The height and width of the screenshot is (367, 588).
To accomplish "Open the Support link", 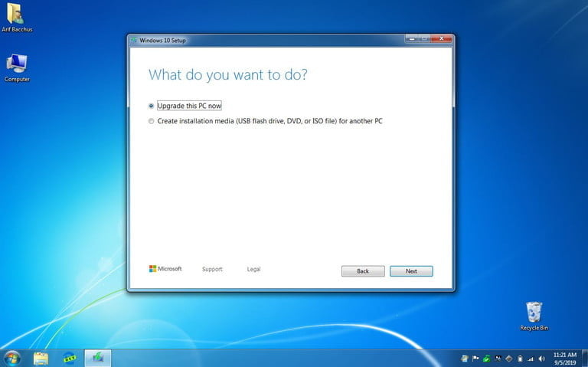I will pyautogui.click(x=212, y=270).
